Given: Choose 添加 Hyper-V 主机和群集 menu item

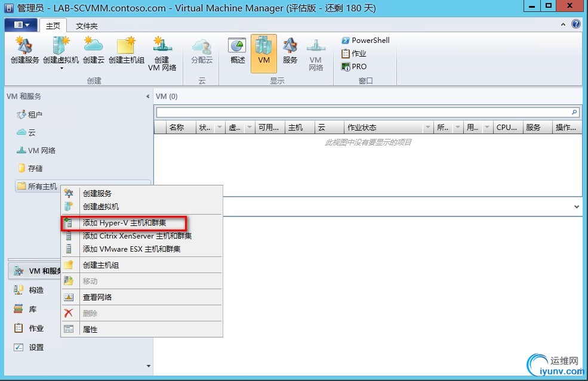Looking at the screenshot, I should (141, 222).
